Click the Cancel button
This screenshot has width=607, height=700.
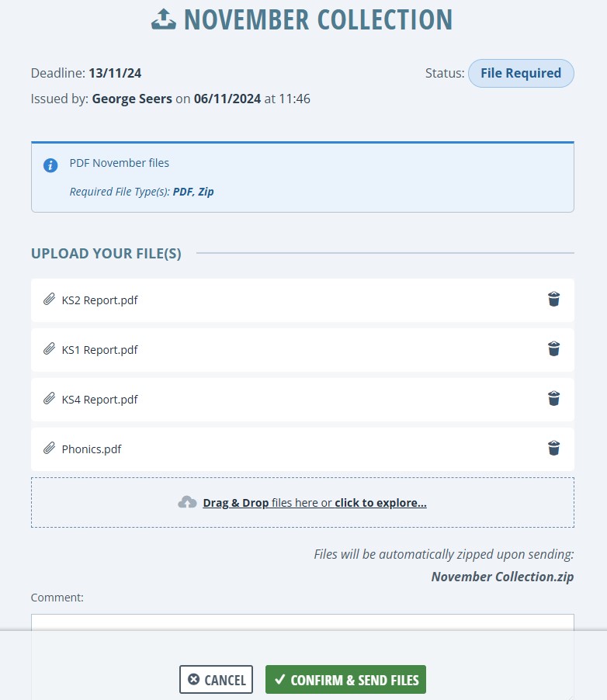pyautogui.click(x=216, y=679)
